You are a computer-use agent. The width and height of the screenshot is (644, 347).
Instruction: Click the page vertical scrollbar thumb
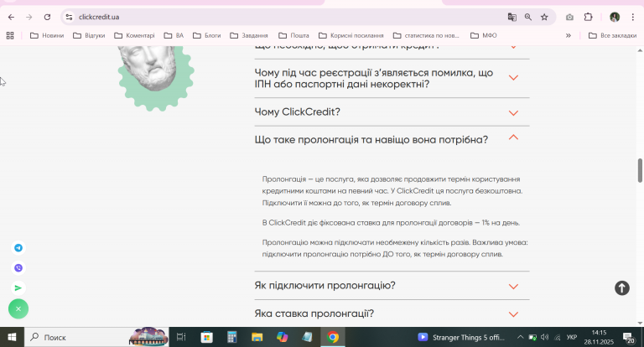[x=640, y=170]
